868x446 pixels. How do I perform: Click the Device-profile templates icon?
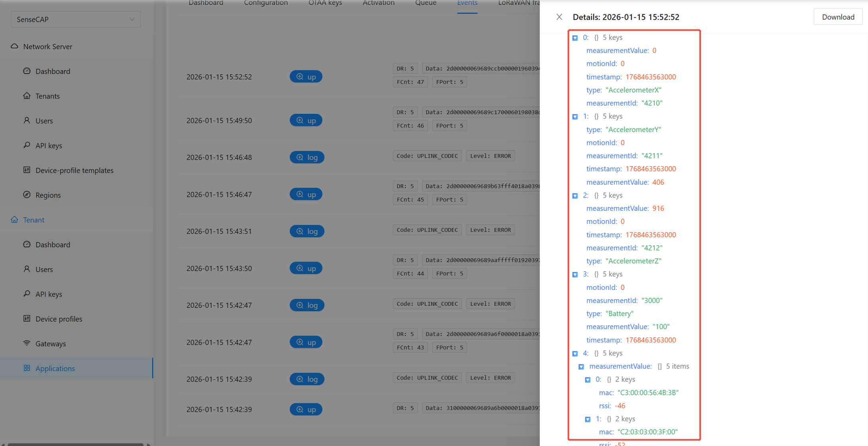click(27, 170)
